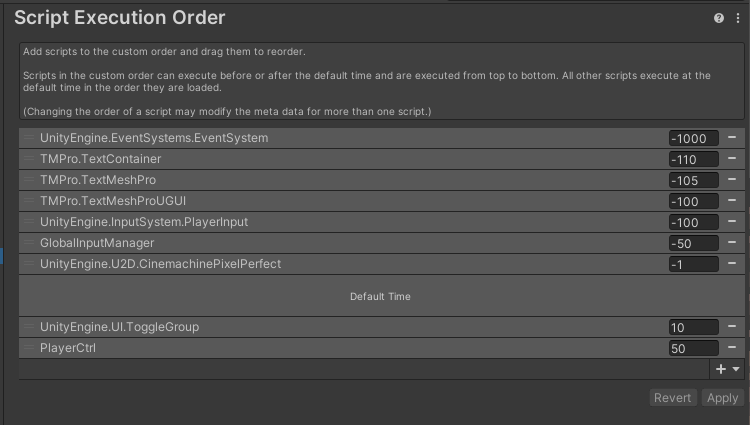Click drag handle of TMPro.TextMeshPro row
Image resolution: width=750 pixels, height=425 pixels.
click(29, 180)
